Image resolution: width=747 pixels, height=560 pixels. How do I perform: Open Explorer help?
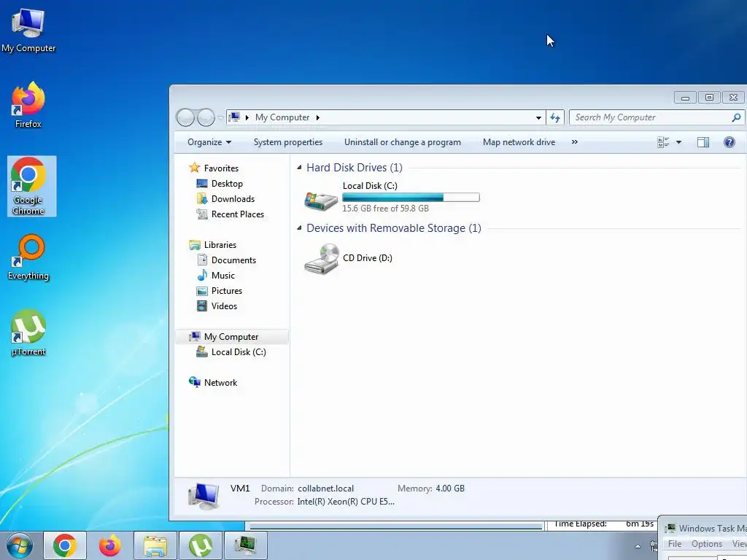pos(729,142)
